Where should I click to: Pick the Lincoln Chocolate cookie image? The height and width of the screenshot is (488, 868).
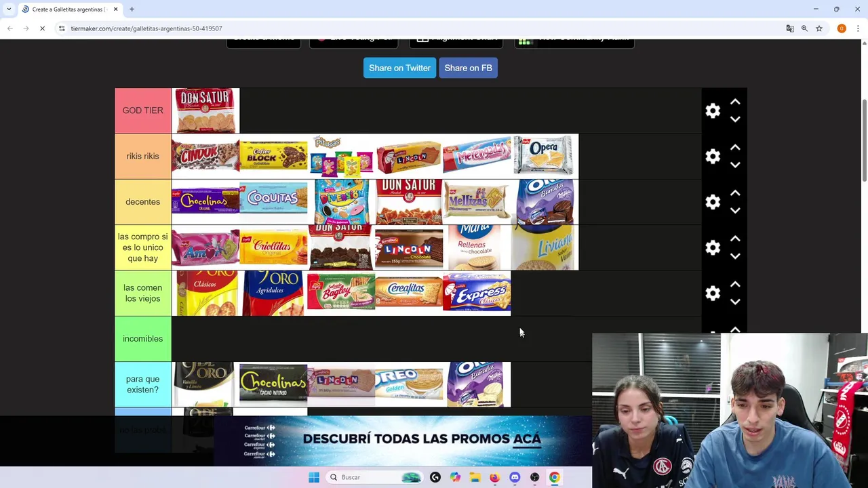pos(409,247)
